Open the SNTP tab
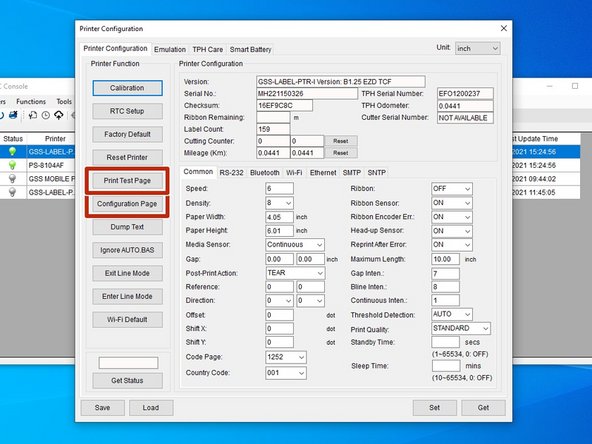 click(x=377, y=173)
